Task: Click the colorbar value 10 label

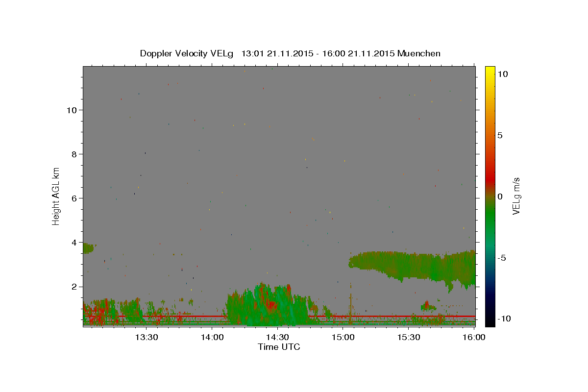Action: click(x=502, y=74)
